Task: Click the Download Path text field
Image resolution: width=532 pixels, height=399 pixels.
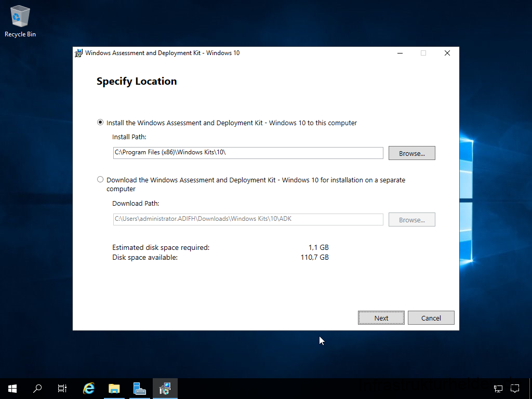Action: click(x=248, y=219)
